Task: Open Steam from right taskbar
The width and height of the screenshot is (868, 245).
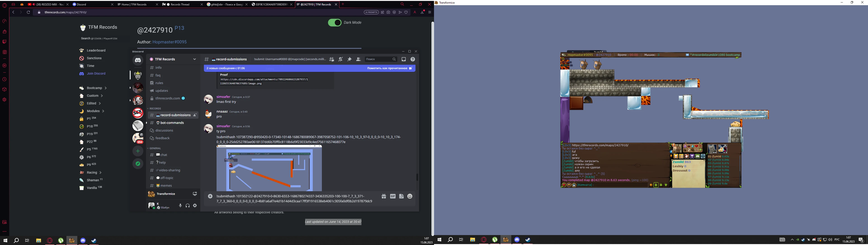Action: click(x=528, y=240)
